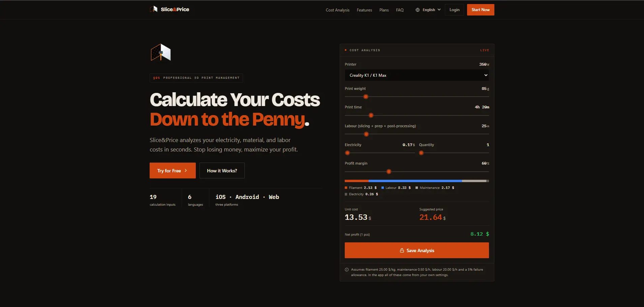
Task: Click the blue Labour legend swatch
Action: coord(383,188)
